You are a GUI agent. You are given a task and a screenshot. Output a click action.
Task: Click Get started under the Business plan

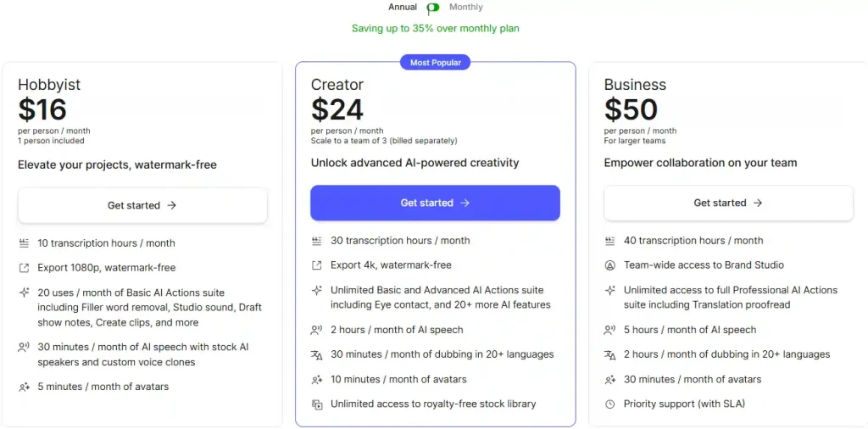(x=728, y=203)
